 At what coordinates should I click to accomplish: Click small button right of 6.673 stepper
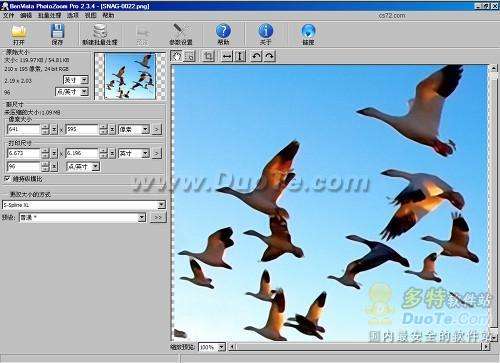click(54, 153)
